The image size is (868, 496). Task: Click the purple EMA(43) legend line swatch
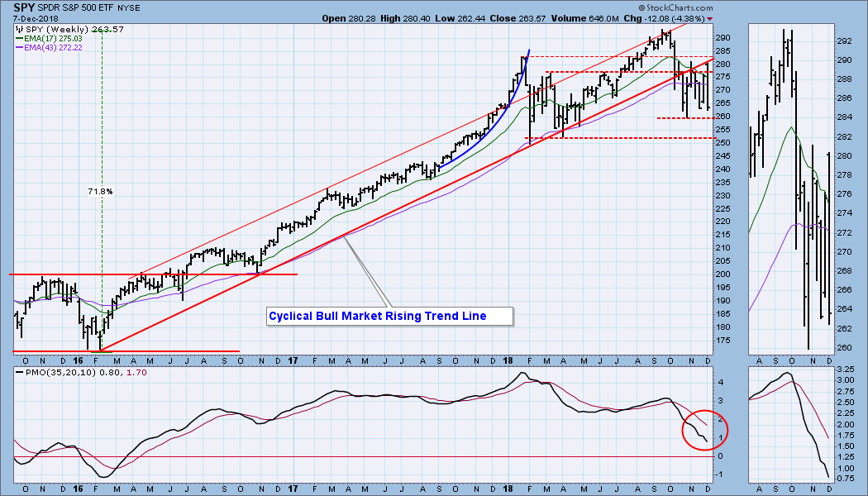[x=19, y=48]
